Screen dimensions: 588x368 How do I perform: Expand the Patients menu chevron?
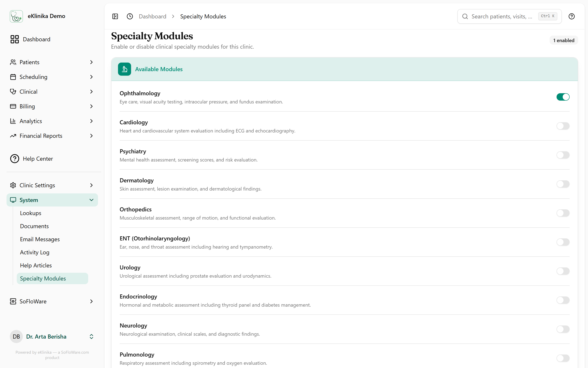click(x=91, y=62)
